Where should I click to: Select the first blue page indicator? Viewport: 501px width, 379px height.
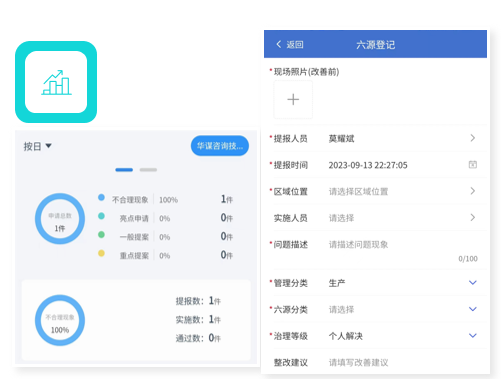[124, 170]
